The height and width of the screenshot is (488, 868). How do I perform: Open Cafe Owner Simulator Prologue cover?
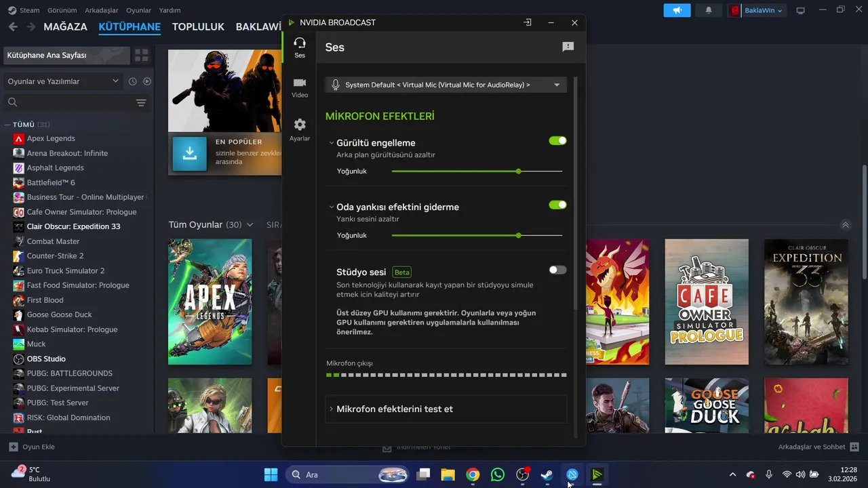pyautogui.click(x=707, y=302)
